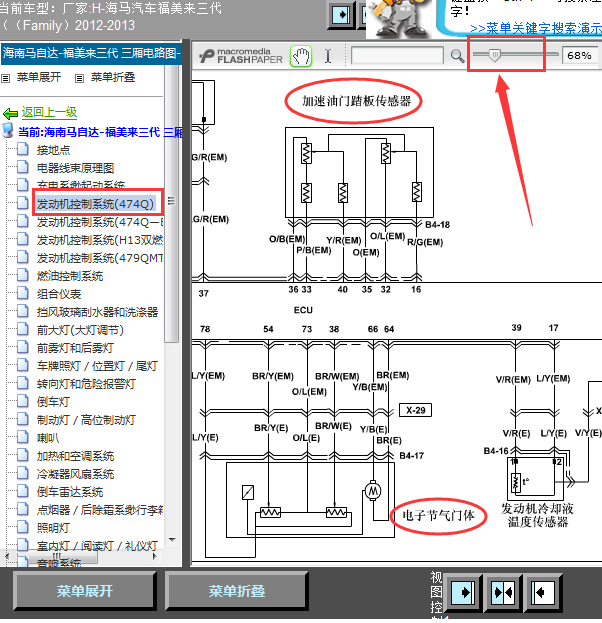The image size is (602, 623).
Task: Open 前雾灯和后雾灯 entry
Action: tap(75, 348)
